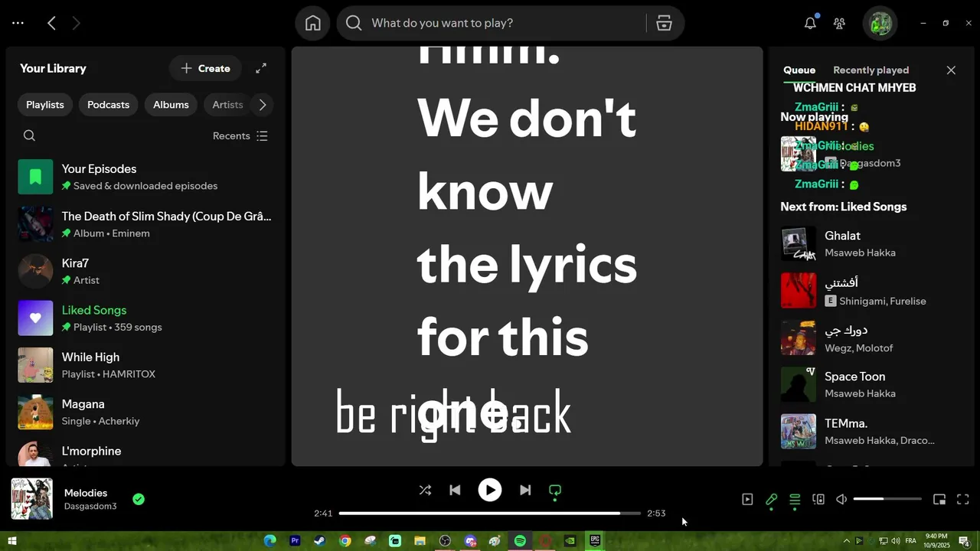Click the Melodies song title
The image size is (980, 551).
(x=86, y=493)
